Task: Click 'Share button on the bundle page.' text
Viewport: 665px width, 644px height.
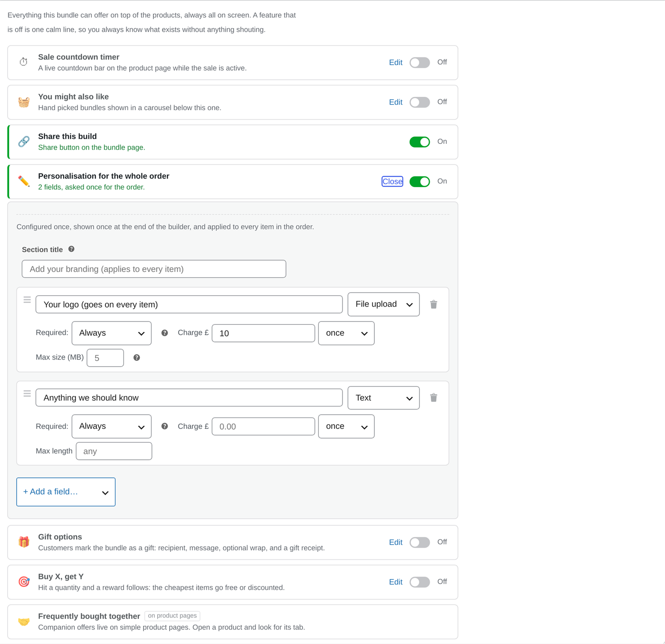Action: tap(92, 147)
